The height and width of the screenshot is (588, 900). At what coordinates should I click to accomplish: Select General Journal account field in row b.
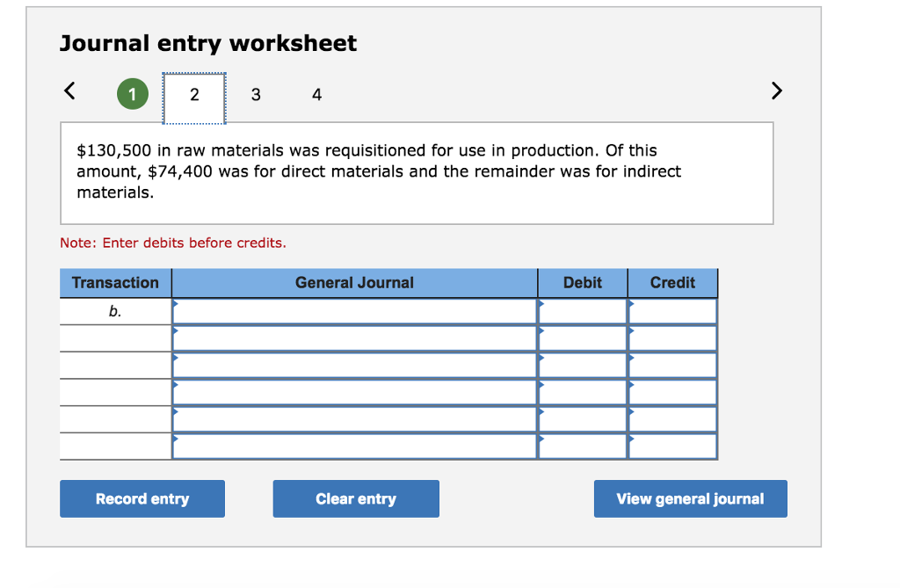click(355, 311)
